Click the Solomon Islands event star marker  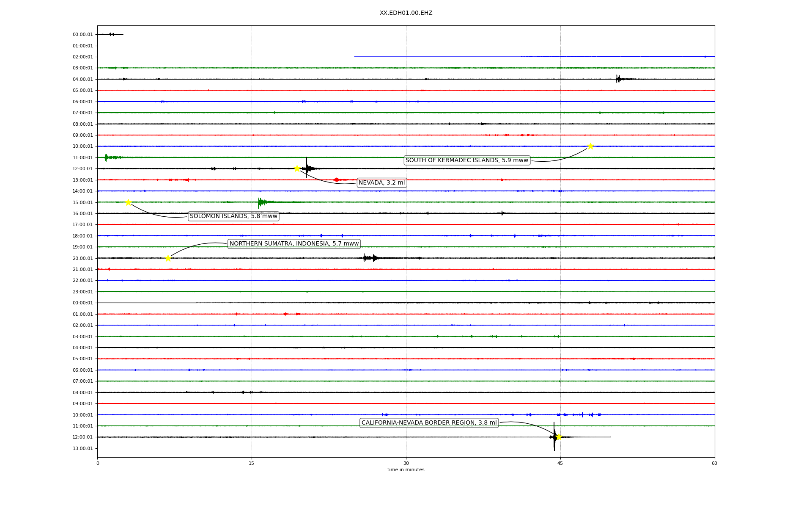coord(128,202)
